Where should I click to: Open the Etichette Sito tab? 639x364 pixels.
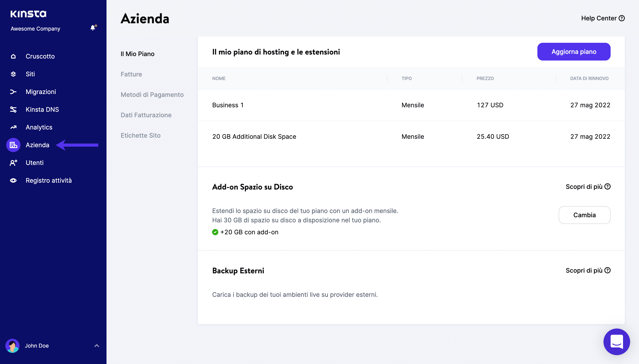pyautogui.click(x=141, y=135)
